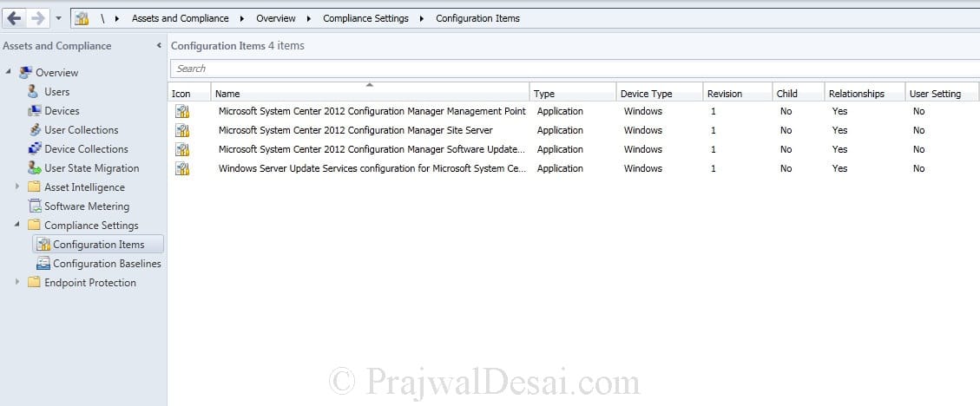
Task: Open the navigation history dropdown arrow
Action: [x=59, y=18]
